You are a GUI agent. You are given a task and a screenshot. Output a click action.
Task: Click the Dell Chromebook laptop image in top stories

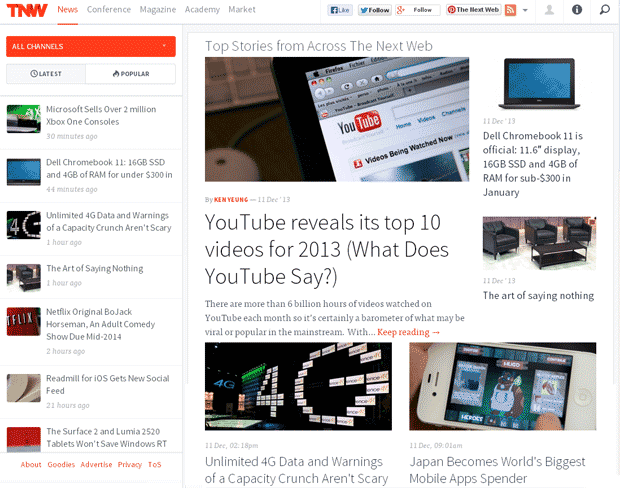539,84
